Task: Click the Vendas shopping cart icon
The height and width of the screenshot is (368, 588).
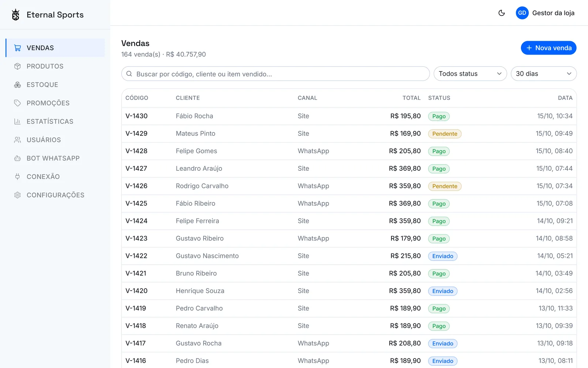Action: (x=17, y=48)
